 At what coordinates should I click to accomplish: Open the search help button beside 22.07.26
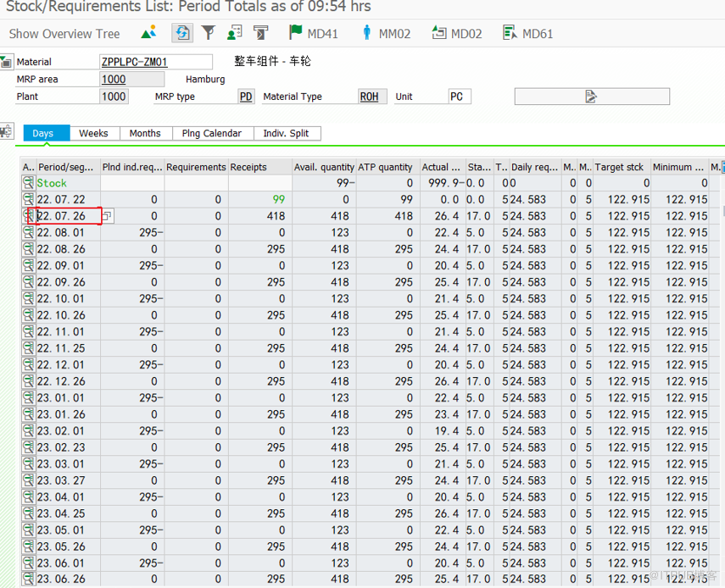[x=107, y=216]
